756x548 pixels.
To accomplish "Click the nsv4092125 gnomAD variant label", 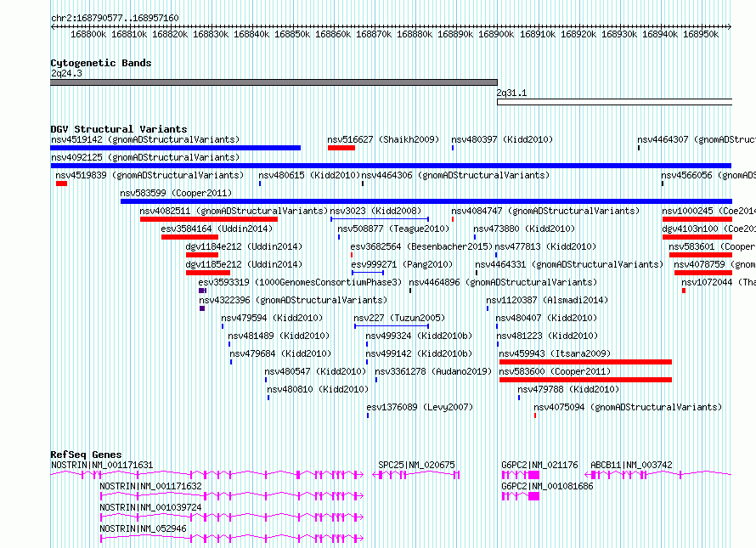I will pyautogui.click(x=145, y=157).
